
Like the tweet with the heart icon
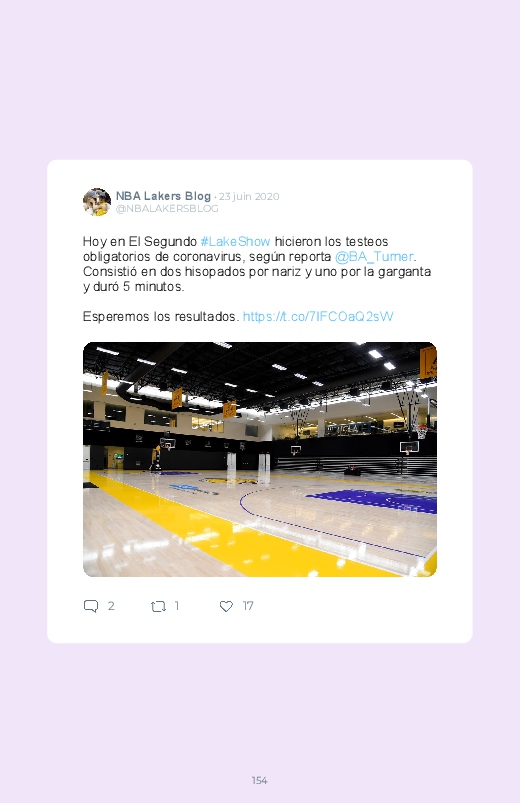coord(226,606)
